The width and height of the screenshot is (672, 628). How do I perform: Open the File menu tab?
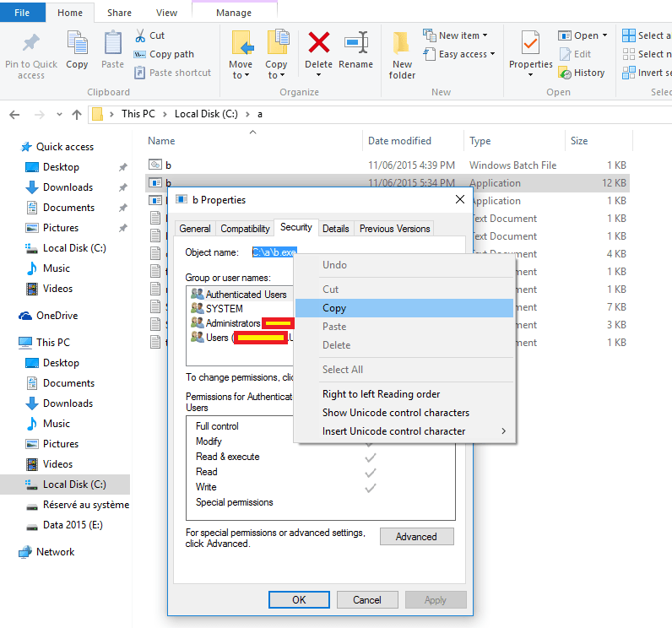point(22,13)
